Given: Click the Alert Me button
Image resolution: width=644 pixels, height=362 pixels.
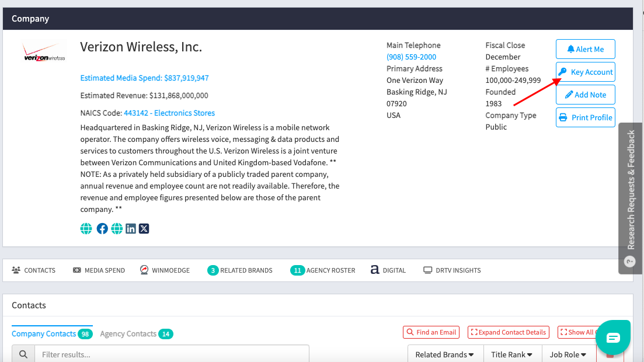Looking at the screenshot, I should [585, 49].
